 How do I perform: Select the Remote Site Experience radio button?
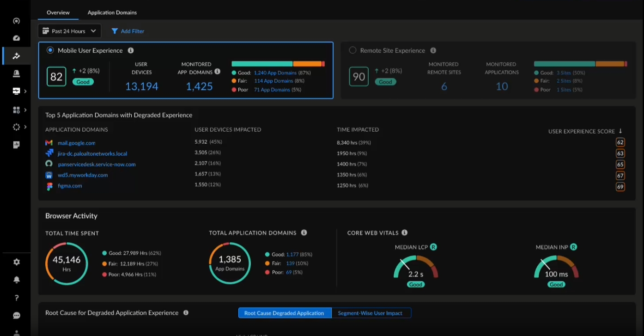pos(352,50)
